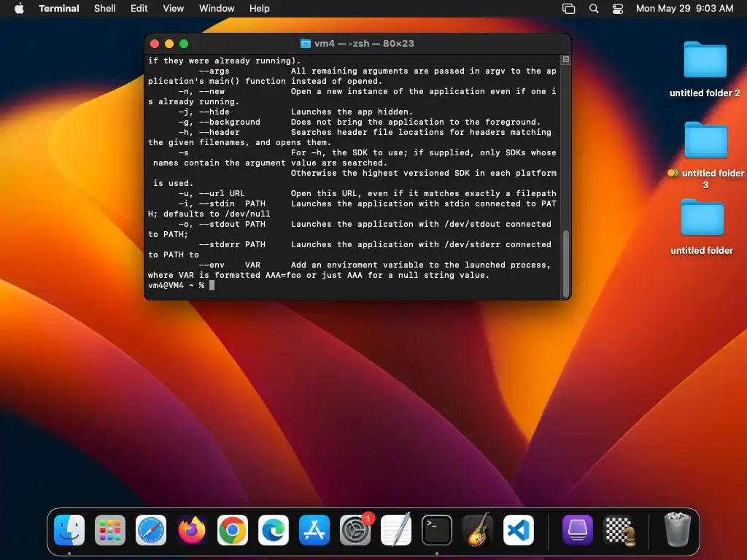Screen dimensions: 747x560
Task: Open the App Store Dock icon
Action: point(314,530)
